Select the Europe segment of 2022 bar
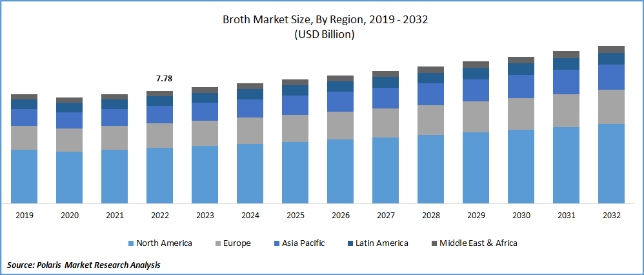Image resolution: width=644 pixels, height=275 pixels. (x=160, y=136)
